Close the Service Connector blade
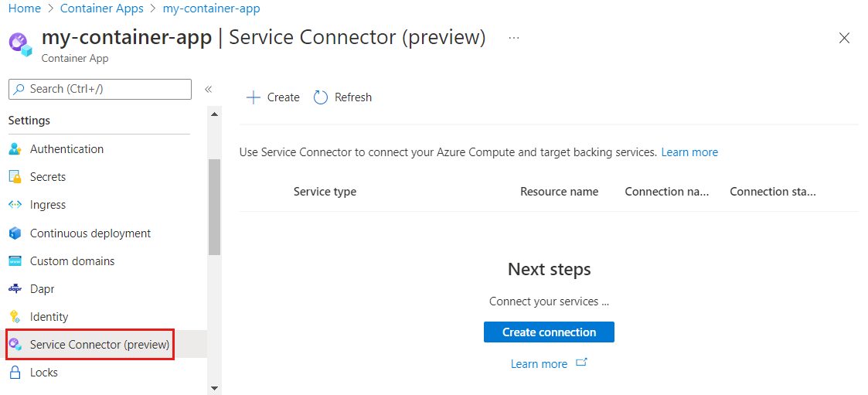Viewport: 868px width, 395px height. pos(844,38)
